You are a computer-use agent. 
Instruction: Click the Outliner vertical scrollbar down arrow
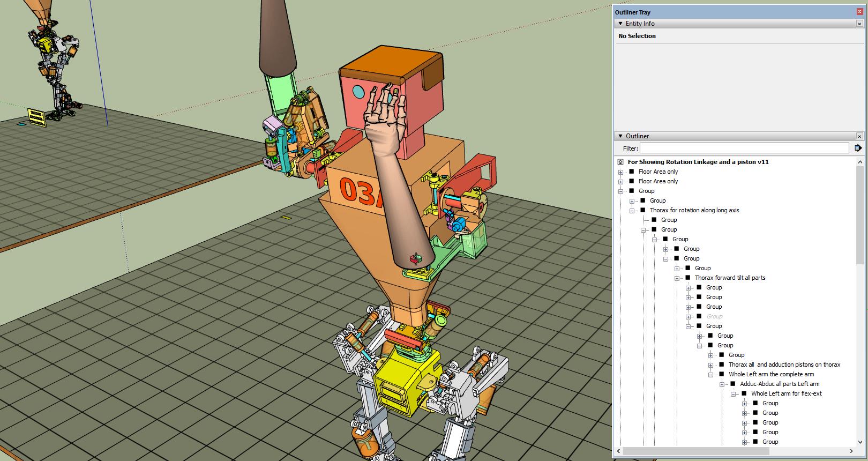860,442
